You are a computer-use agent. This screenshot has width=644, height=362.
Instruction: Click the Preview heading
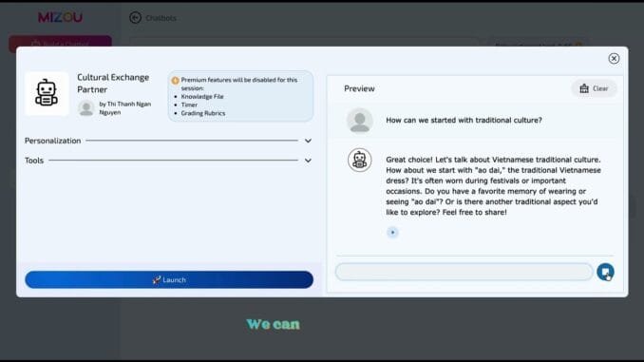click(359, 88)
